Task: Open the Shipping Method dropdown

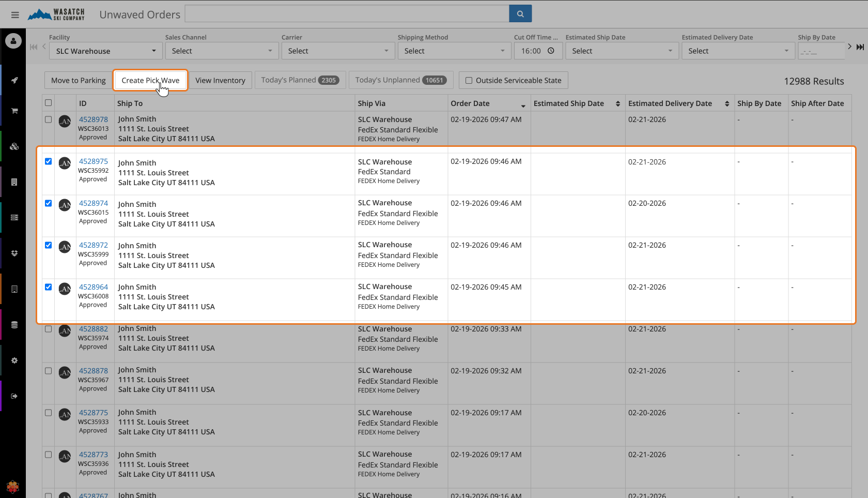Action: tap(455, 51)
